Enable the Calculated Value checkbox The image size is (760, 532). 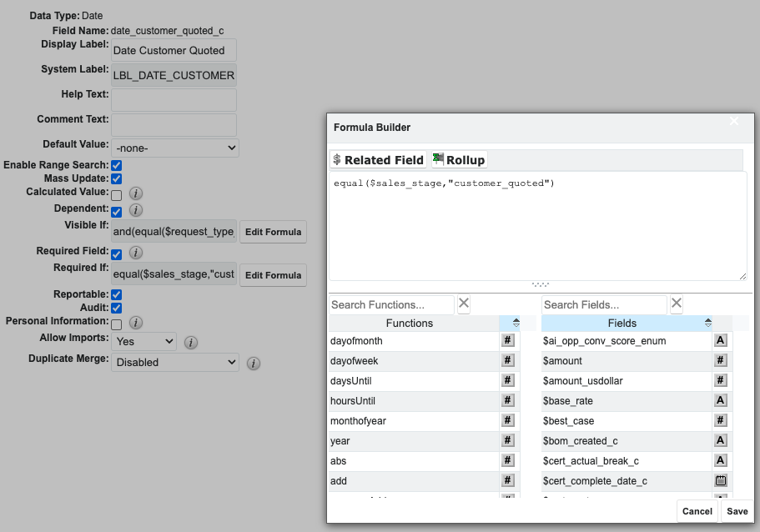tap(117, 195)
